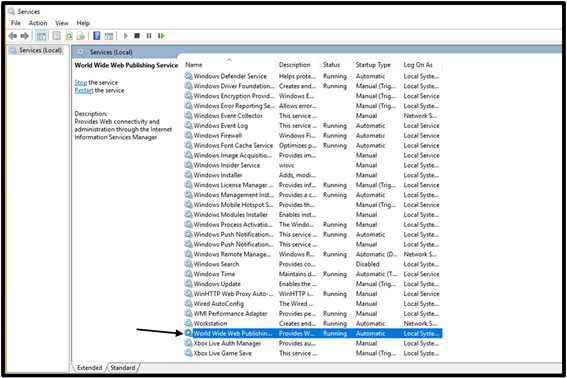
Task: Select the Windows Insider Service row
Action: click(x=313, y=165)
